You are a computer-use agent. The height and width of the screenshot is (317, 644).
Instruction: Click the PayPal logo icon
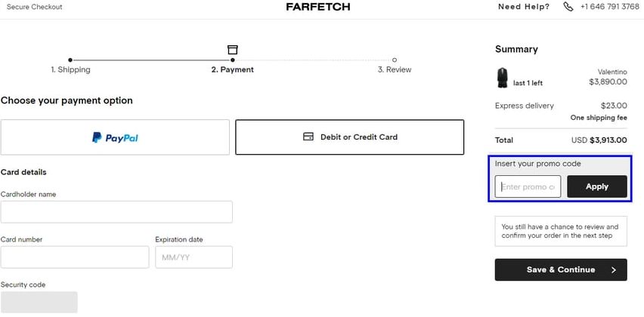pos(97,137)
